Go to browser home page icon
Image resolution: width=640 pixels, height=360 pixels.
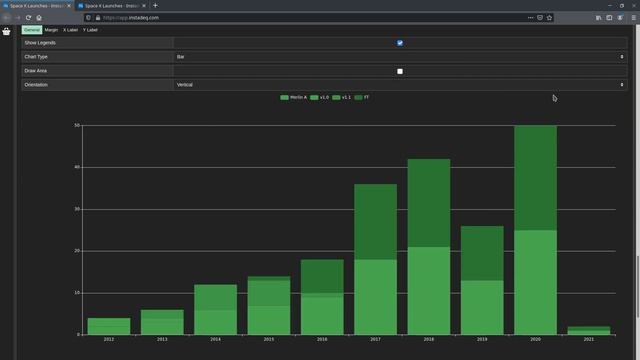click(x=39, y=18)
